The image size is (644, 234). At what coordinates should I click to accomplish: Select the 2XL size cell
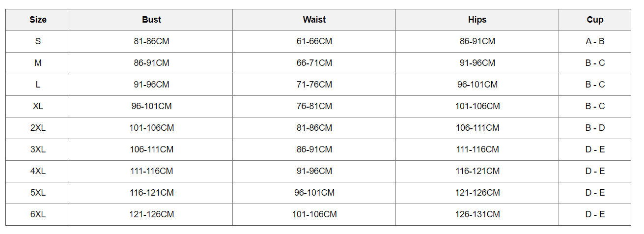[38, 128]
